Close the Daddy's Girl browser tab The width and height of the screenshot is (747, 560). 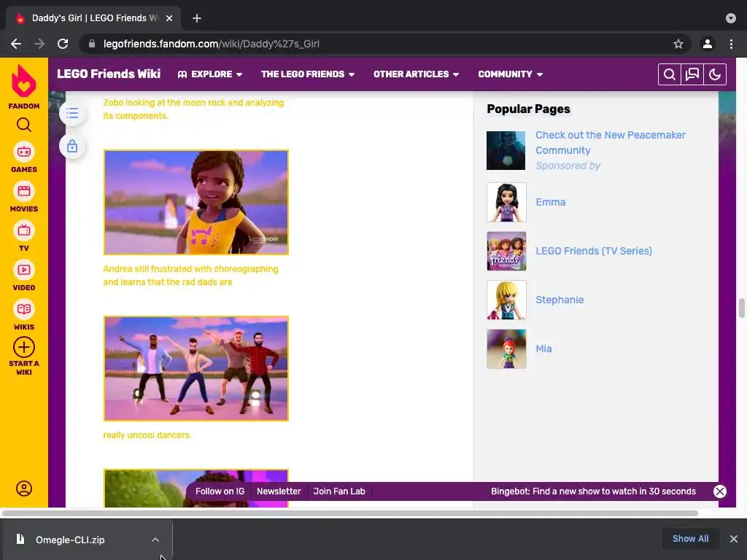tap(169, 18)
